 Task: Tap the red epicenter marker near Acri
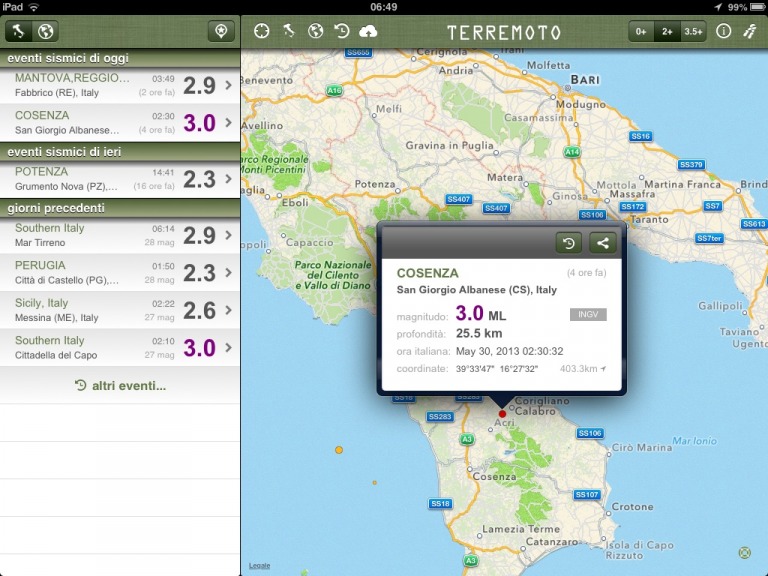502,414
